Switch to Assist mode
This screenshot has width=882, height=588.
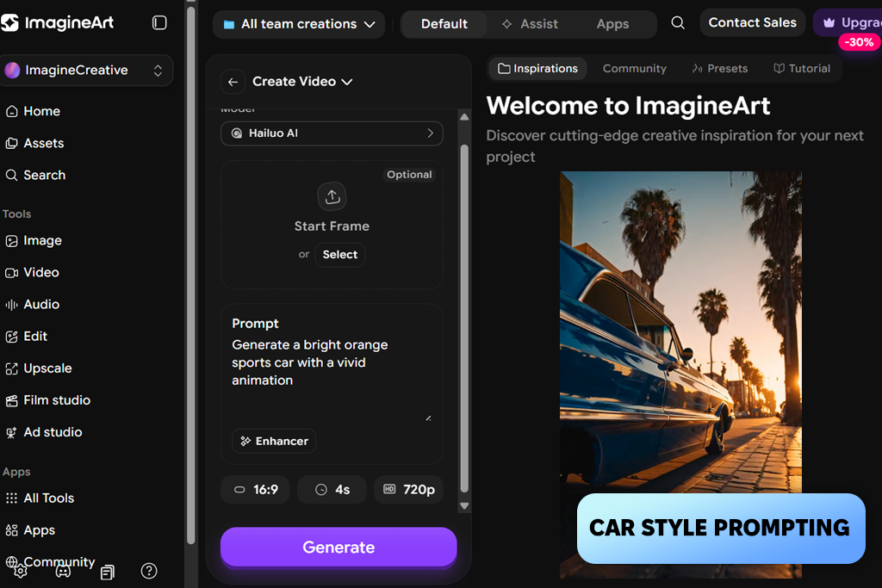(530, 24)
